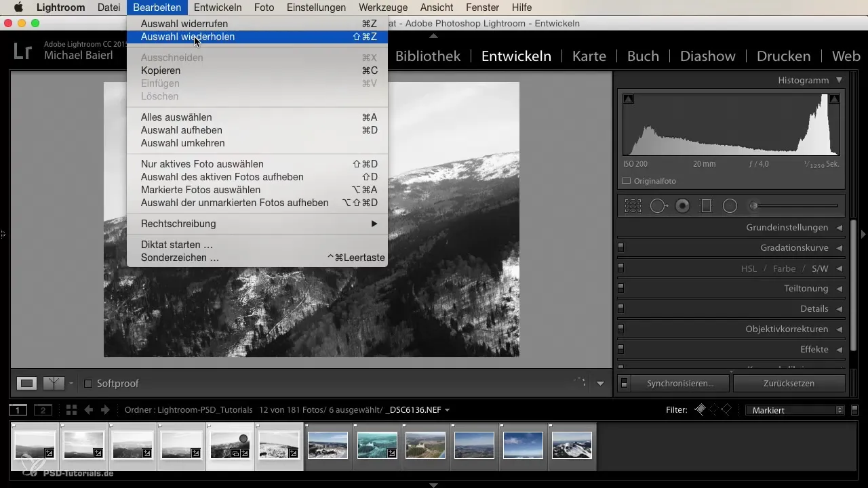Expand the Effekte panel
The height and width of the screenshot is (488, 868).
(x=840, y=350)
